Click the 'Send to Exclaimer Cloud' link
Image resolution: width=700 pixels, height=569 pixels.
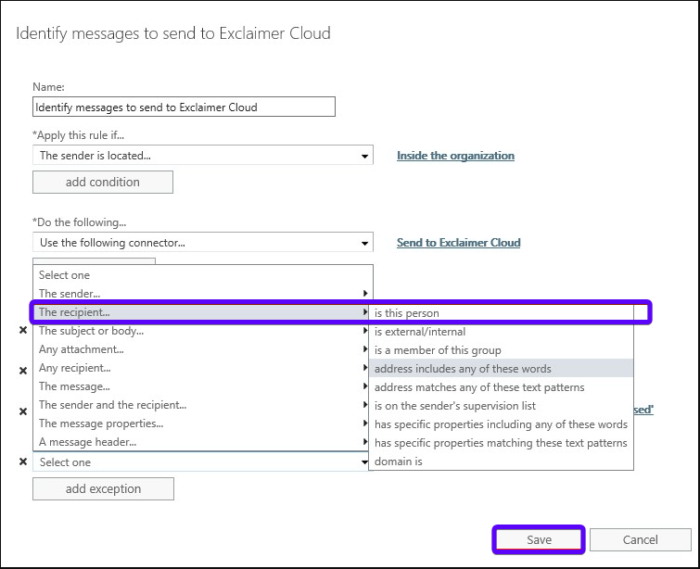[458, 243]
